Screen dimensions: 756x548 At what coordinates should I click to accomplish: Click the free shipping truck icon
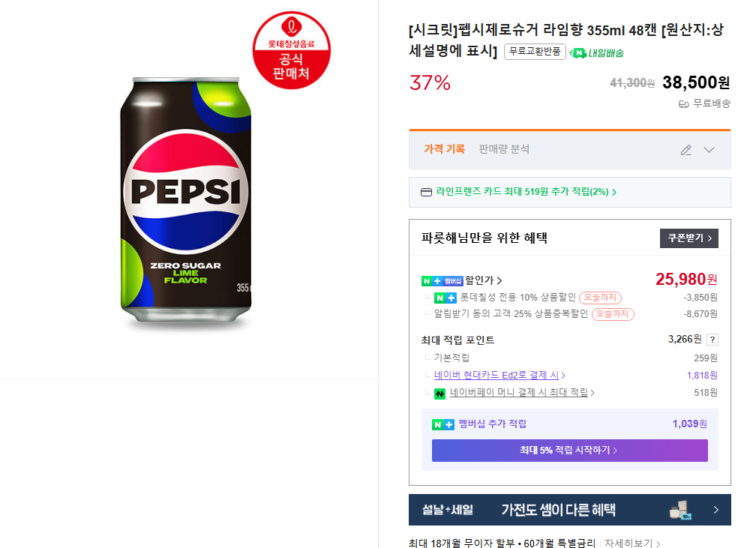pos(683,104)
